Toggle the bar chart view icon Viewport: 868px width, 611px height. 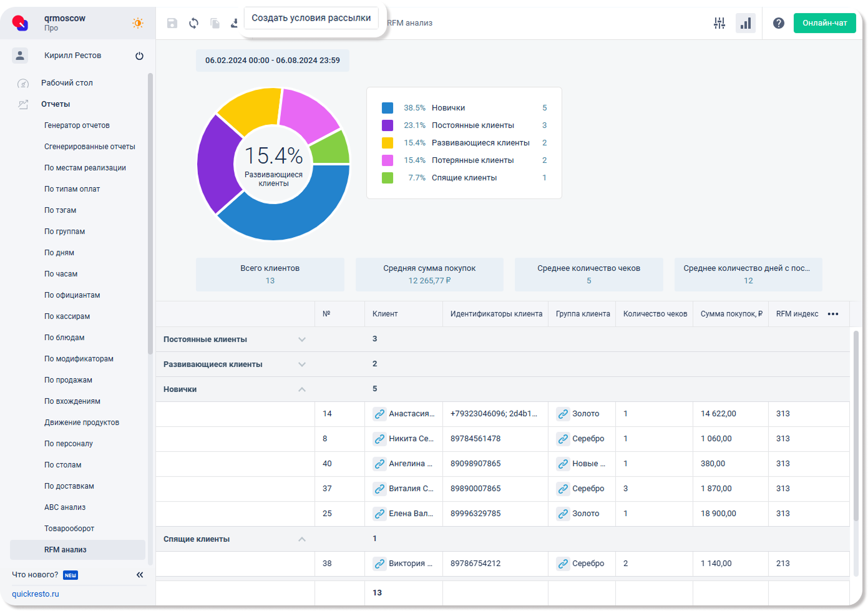(746, 23)
